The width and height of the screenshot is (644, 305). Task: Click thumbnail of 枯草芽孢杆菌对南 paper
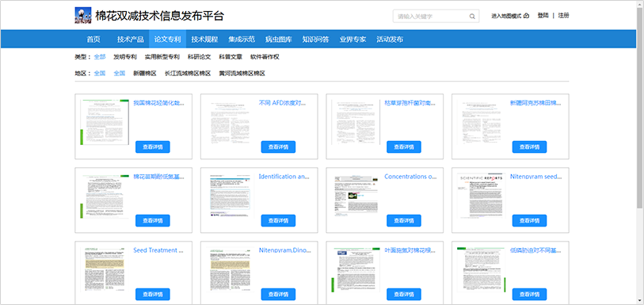tap(356, 122)
